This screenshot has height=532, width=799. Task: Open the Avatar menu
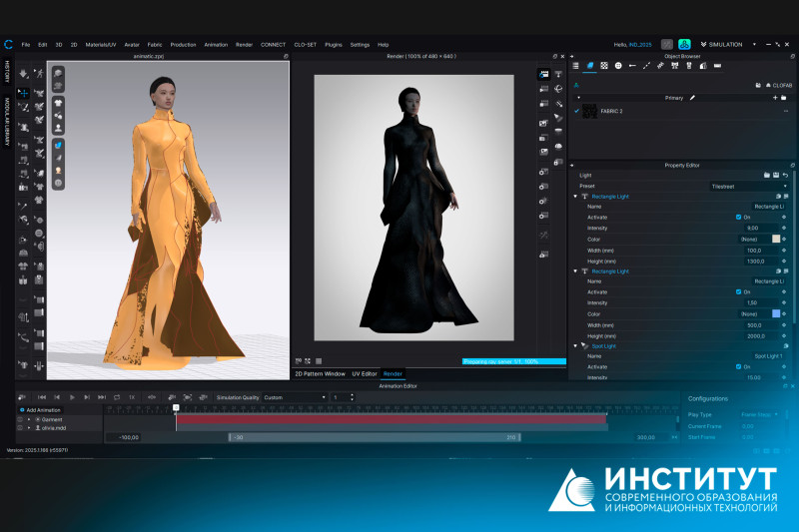(132, 44)
